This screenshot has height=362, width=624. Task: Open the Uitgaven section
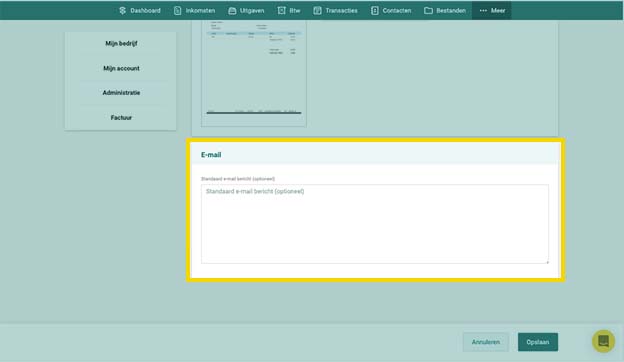(246, 11)
